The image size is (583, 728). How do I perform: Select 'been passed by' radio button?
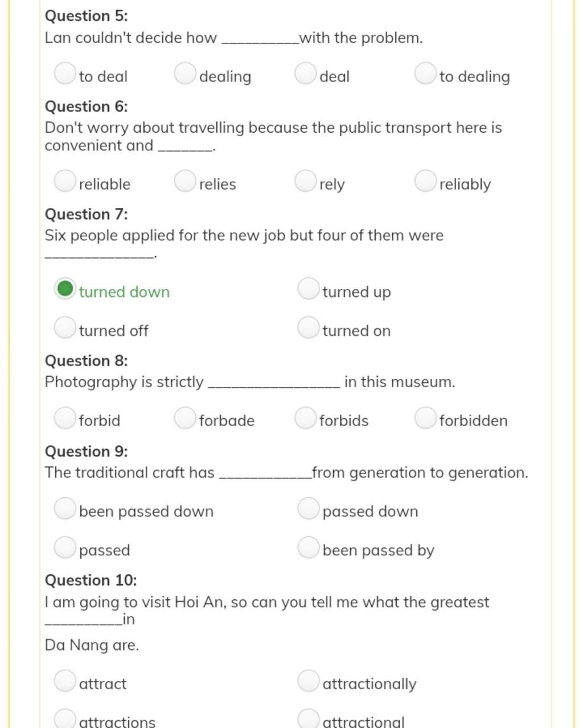coord(308,547)
